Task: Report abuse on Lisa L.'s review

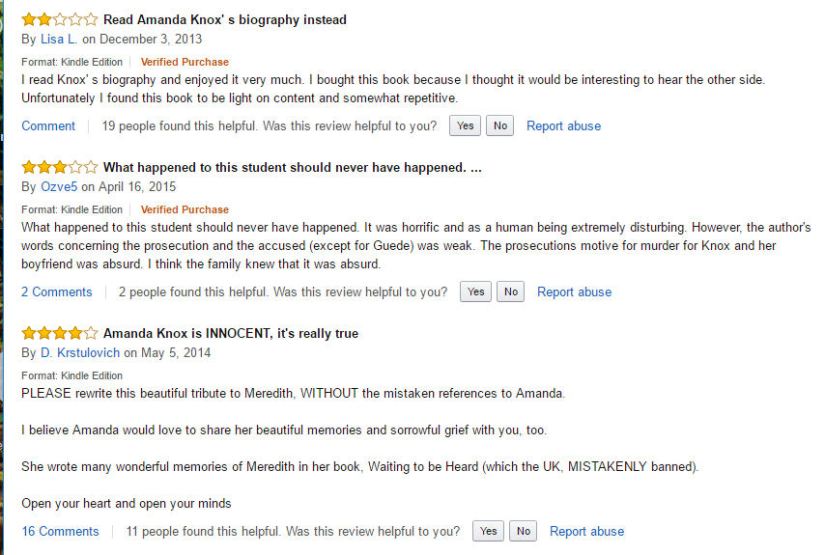Action: 564,126
